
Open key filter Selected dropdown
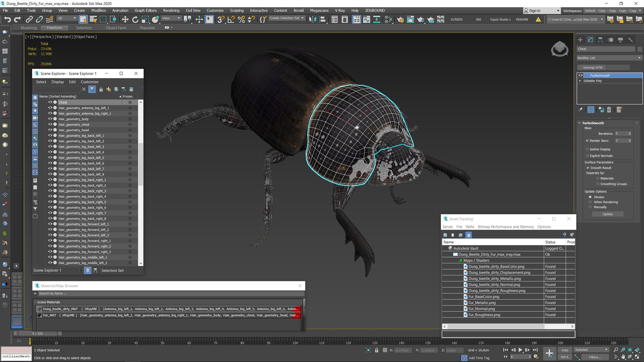(x=591, y=350)
